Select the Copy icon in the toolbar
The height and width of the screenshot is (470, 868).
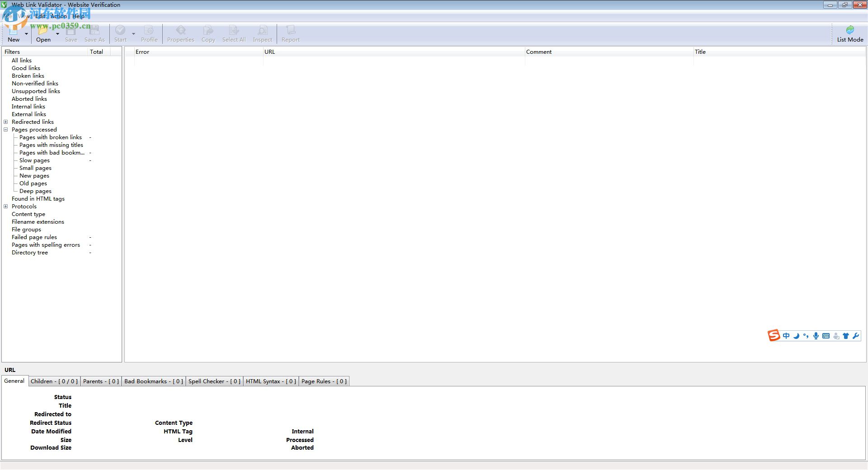point(208,33)
